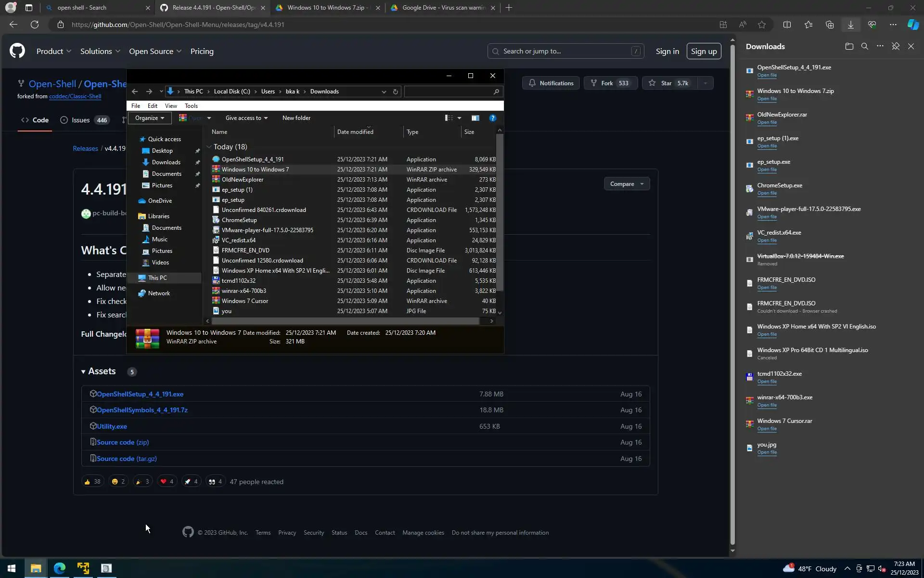Image resolution: width=924 pixels, height=578 pixels.
Task: Pin the Downloads panel
Action: tap(895, 46)
